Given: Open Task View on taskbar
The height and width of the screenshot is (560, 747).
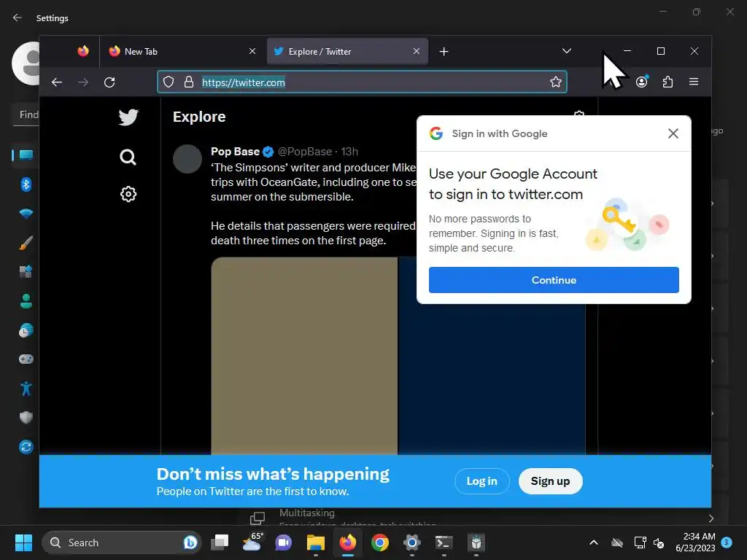Looking at the screenshot, I should tap(220, 542).
